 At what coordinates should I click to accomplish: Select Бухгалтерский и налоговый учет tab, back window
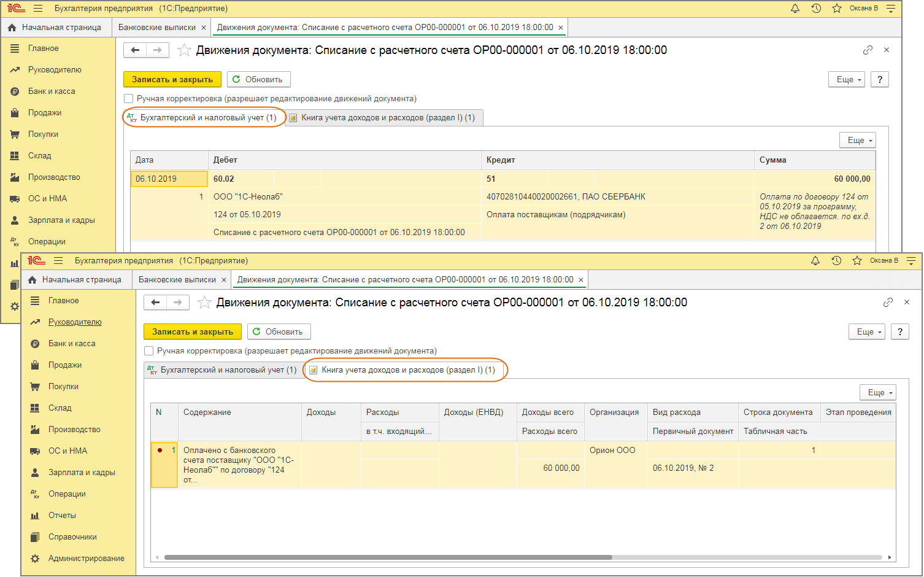[204, 118]
